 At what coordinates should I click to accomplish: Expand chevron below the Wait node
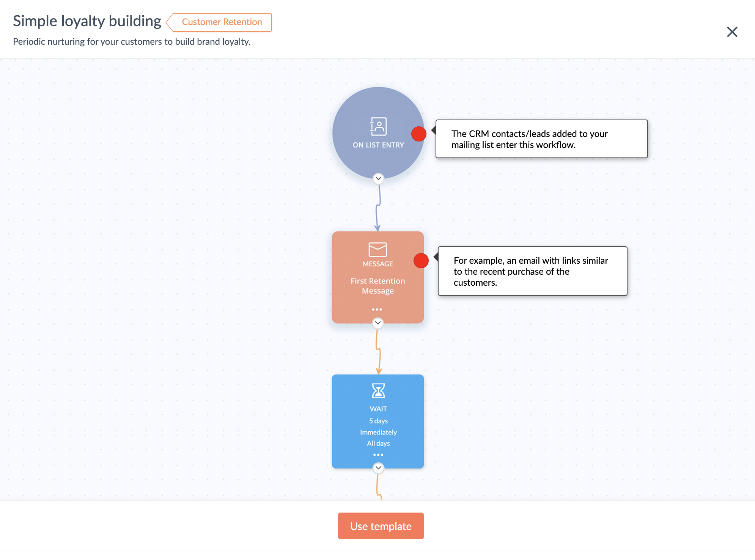pyautogui.click(x=378, y=468)
